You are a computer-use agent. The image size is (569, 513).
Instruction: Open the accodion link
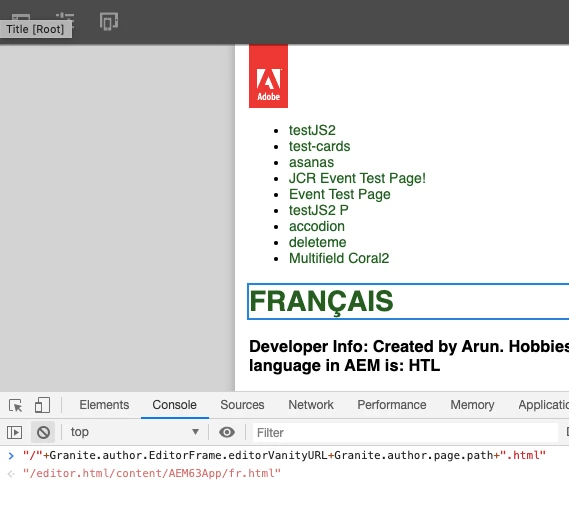(x=317, y=226)
